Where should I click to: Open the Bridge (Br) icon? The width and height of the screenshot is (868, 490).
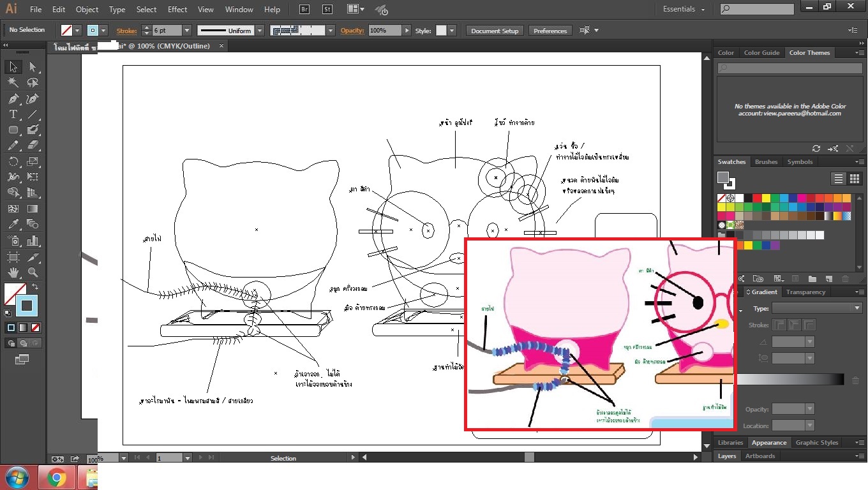click(x=304, y=10)
